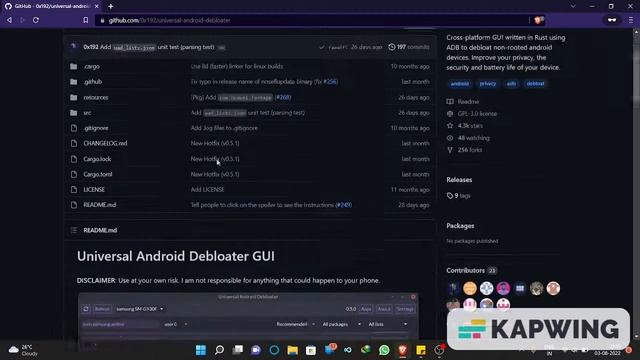Open the Releases section heading
The height and width of the screenshot is (360, 640).
pos(459,180)
